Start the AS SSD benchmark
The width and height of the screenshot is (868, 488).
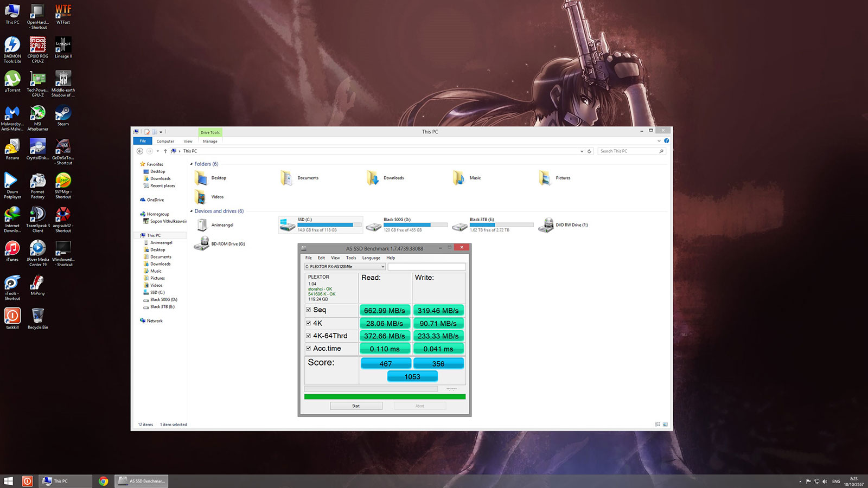point(356,406)
